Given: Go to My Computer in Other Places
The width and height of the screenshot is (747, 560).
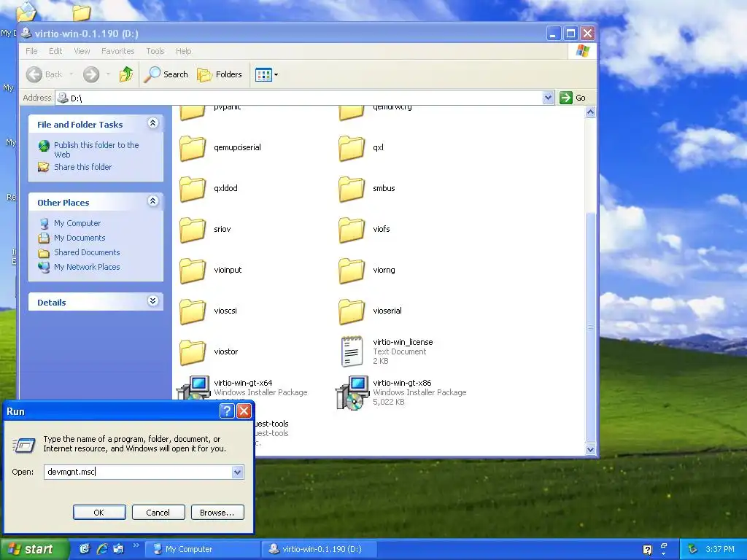Looking at the screenshot, I should click(x=77, y=223).
